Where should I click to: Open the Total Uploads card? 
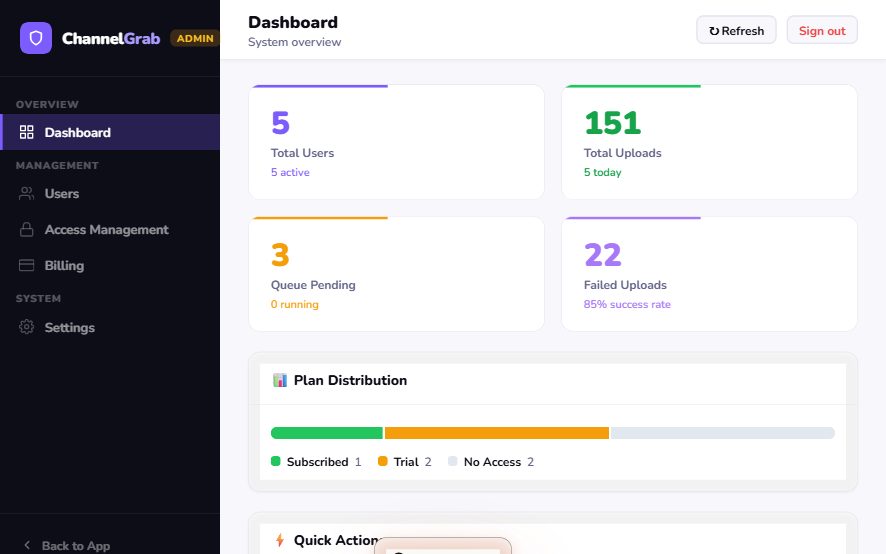709,142
